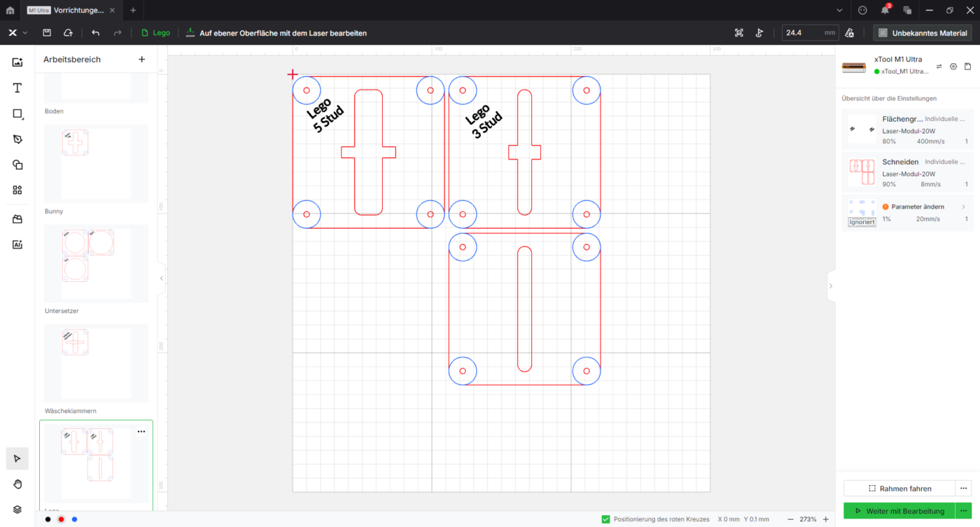The height and width of the screenshot is (527, 980).
Task: Auto-measure material thickness icon
Action: point(850,33)
